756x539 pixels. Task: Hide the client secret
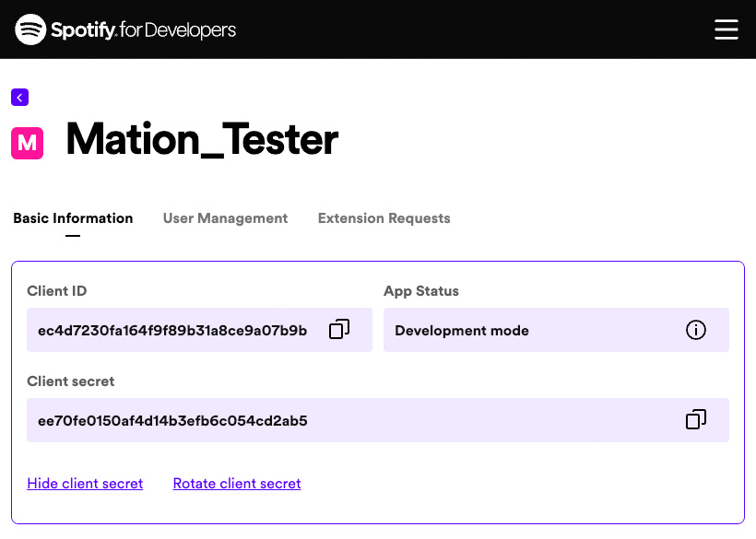pyautogui.click(x=85, y=483)
